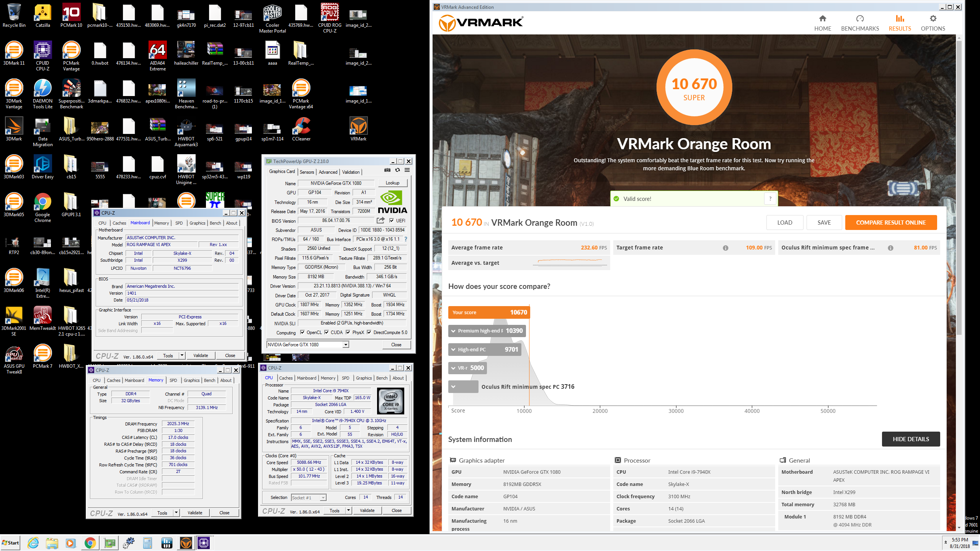Screen dimensions: 980x551
Task: Click the Your score 10670 bar
Action: pos(489,313)
